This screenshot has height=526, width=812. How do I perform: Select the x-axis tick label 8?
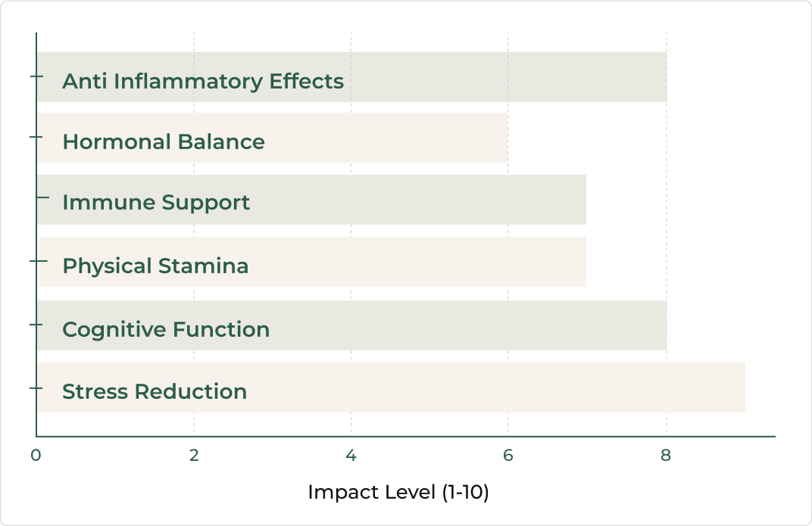666,456
